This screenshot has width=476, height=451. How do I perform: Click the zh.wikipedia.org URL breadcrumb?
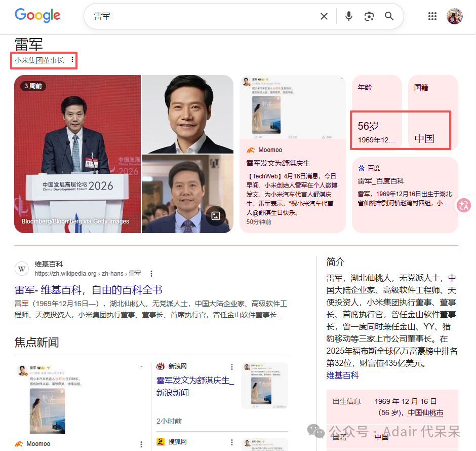88,274
